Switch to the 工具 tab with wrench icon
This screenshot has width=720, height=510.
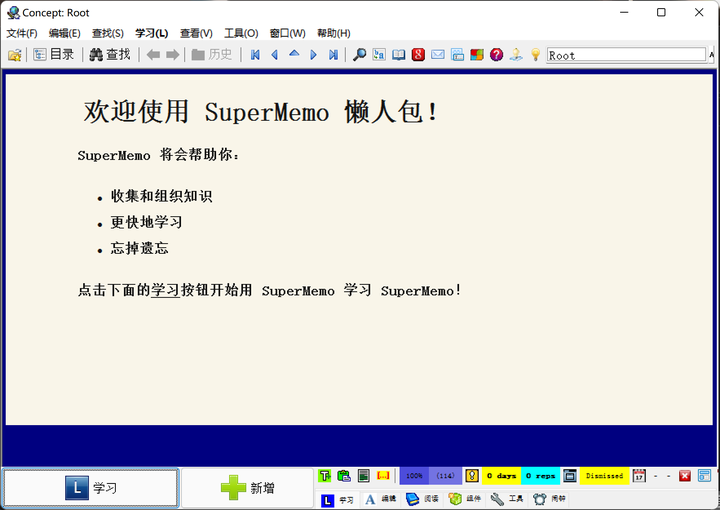click(x=506, y=499)
